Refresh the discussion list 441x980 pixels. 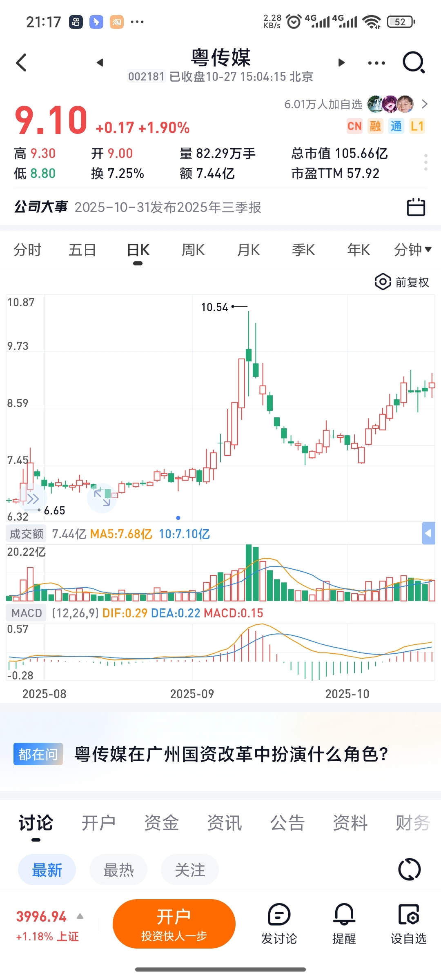click(x=409, y=869)
